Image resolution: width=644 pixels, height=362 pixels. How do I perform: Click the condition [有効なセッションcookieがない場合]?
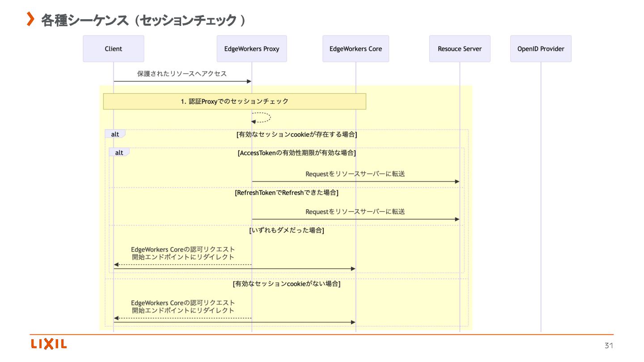287,284
